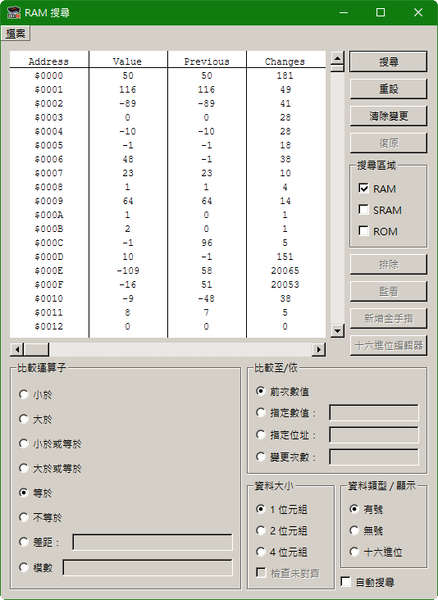
Task: Select the 等於 comparison operator
Action: (24, 493)
